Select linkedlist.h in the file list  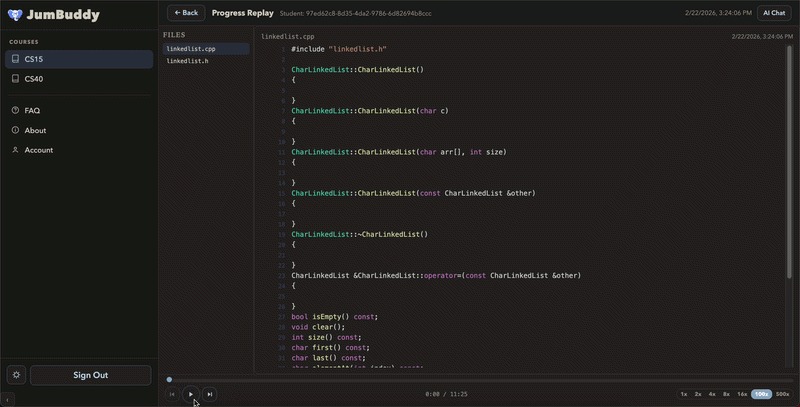[206, 61]
